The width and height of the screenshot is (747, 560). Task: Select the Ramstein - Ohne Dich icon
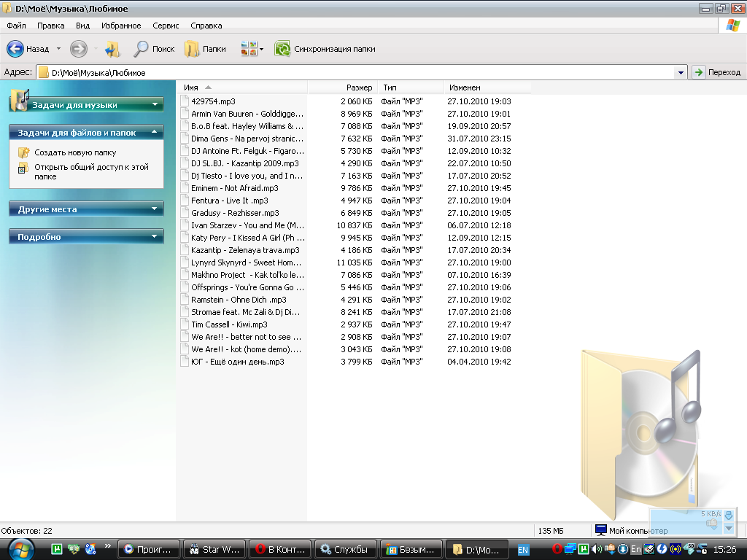click(x=185, y=299)
